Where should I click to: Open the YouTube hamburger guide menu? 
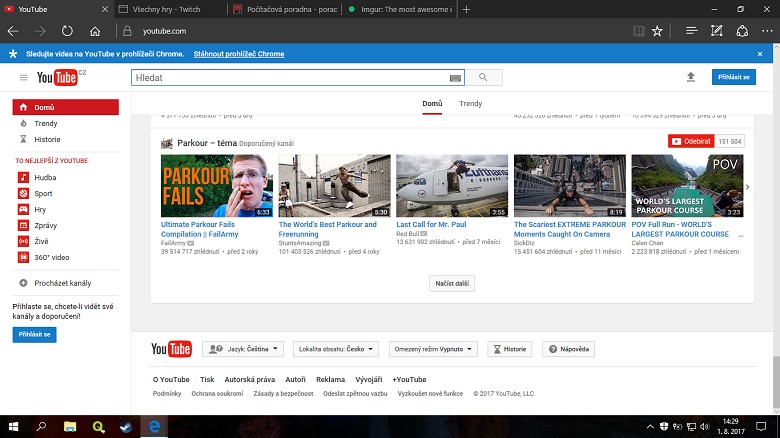23,77
